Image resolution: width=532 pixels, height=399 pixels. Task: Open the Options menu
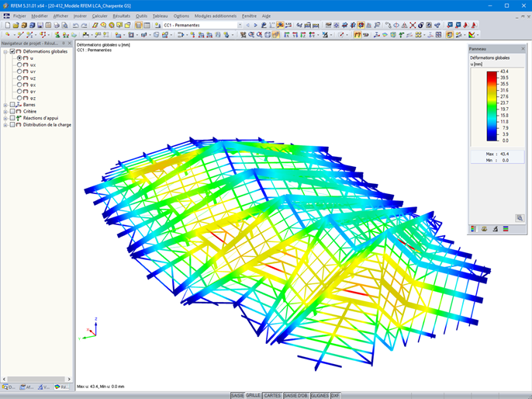click(x=181, y=16)
